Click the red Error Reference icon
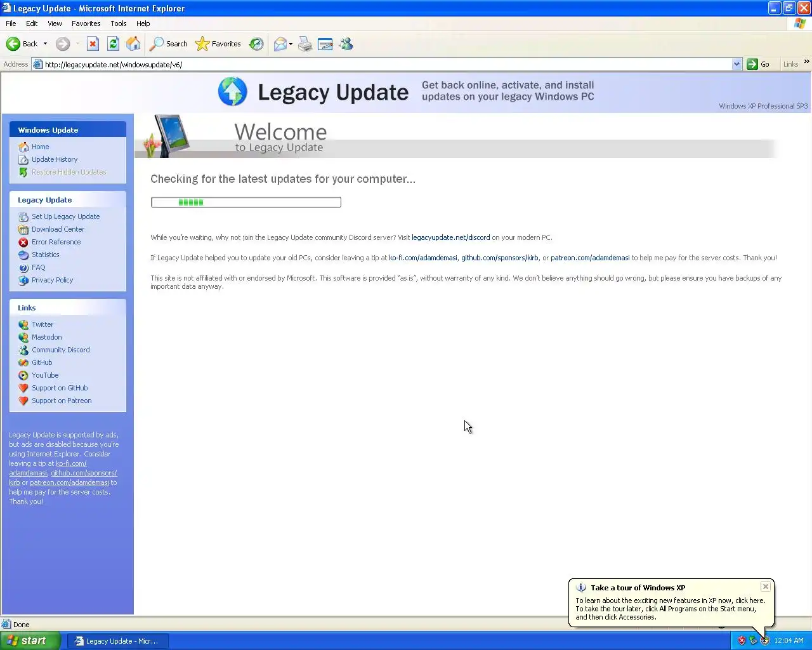This screenshot has height=650, width=812. click(23, 242)
